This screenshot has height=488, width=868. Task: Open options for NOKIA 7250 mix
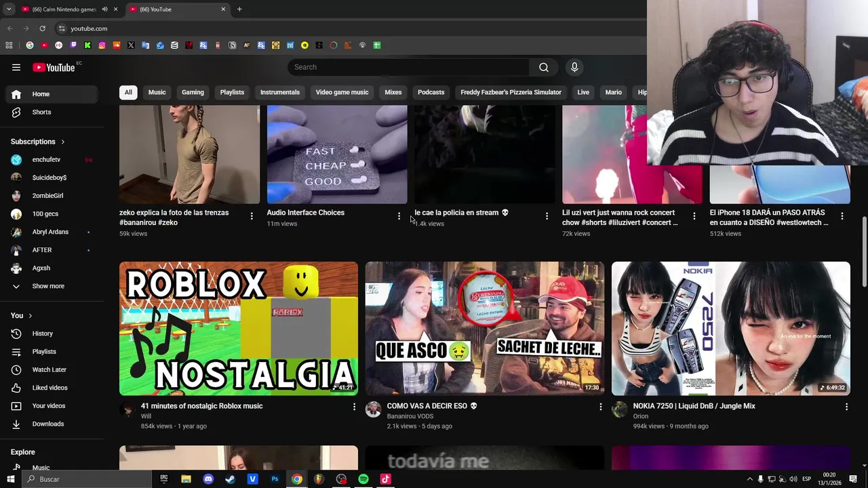[846, 407]
